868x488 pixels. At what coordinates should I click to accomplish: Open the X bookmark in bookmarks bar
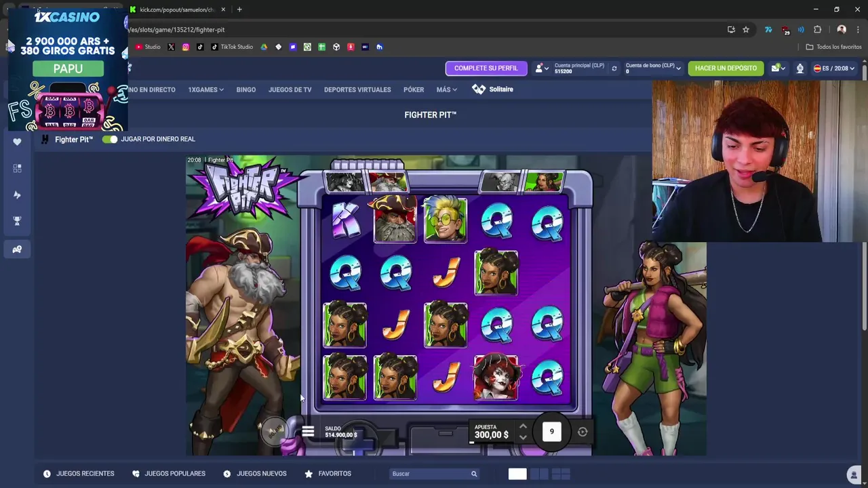tap(171, 47)
